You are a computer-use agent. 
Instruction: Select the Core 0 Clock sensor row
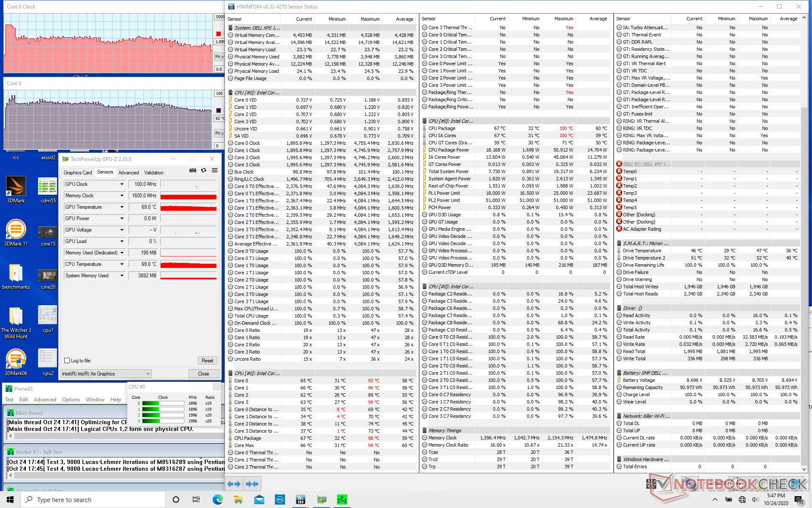pos(321,143)
